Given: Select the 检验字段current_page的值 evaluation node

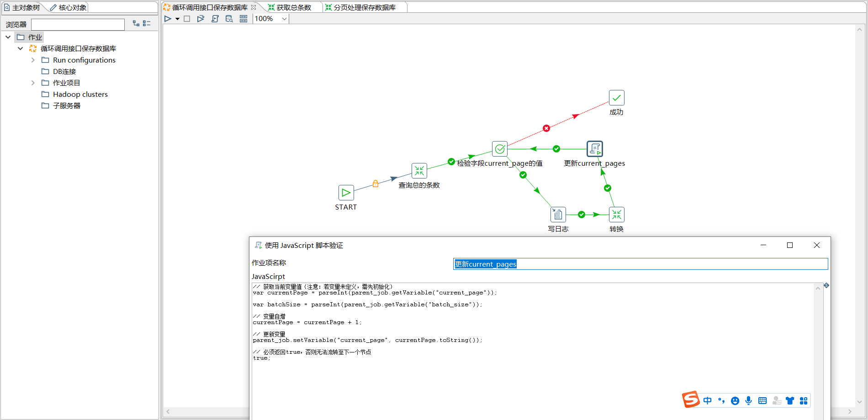Looking at the screenshot, I should click(499, 149).
